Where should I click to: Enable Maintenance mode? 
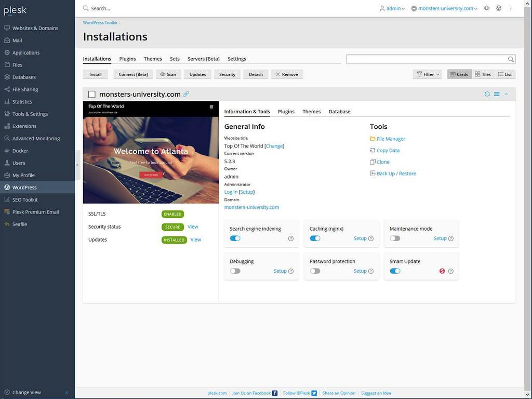395,238
